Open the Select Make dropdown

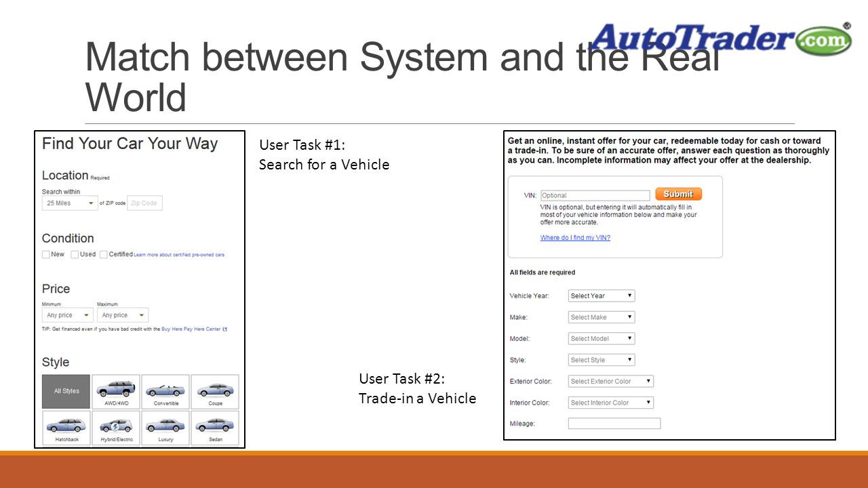point(601,317)
